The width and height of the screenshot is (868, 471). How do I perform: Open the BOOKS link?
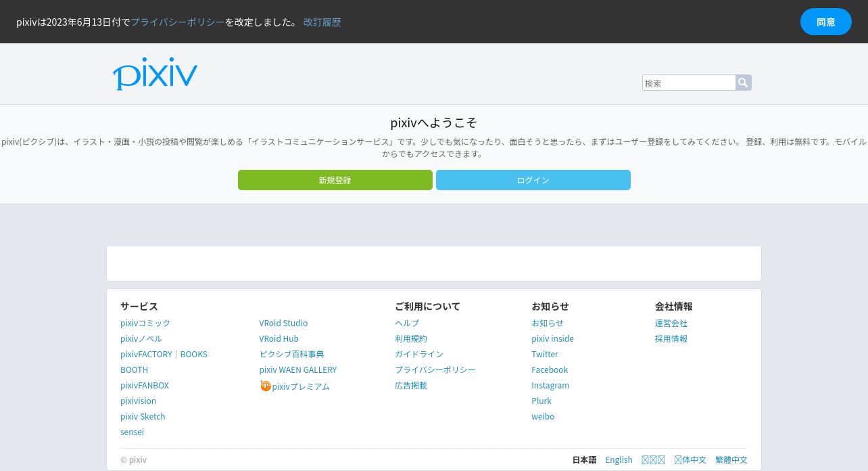(193, 354)
